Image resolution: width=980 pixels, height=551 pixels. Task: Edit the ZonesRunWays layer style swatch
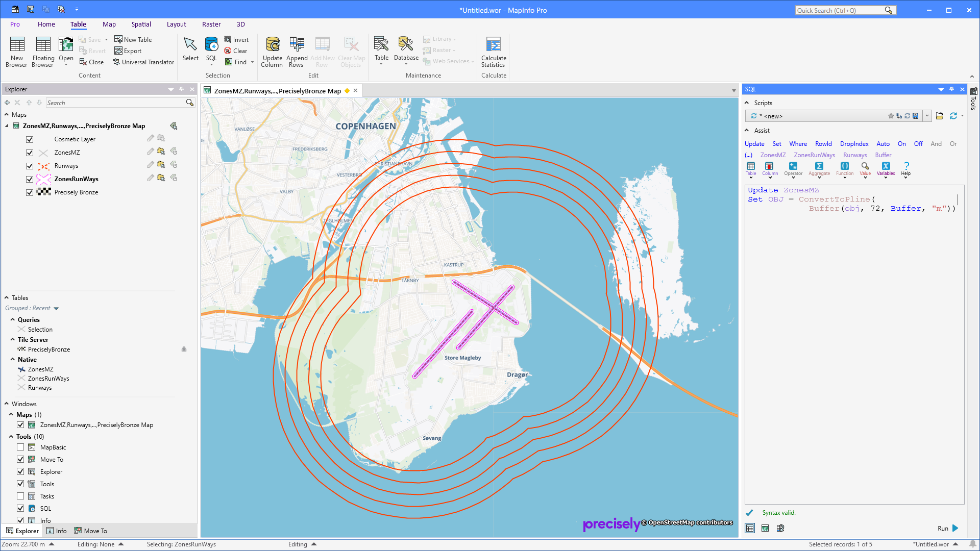coord(44,179)
